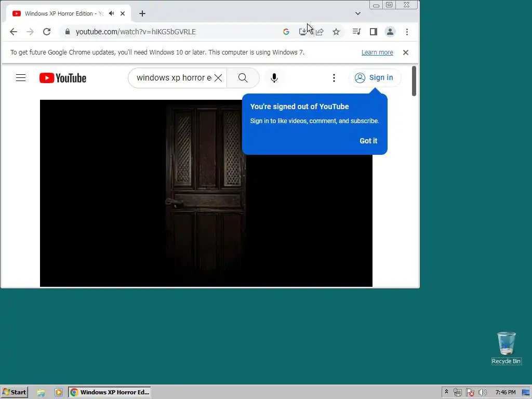Open a new tab with the plus button
This screenshot has height=399, width=532.
[x=142, y=14]
